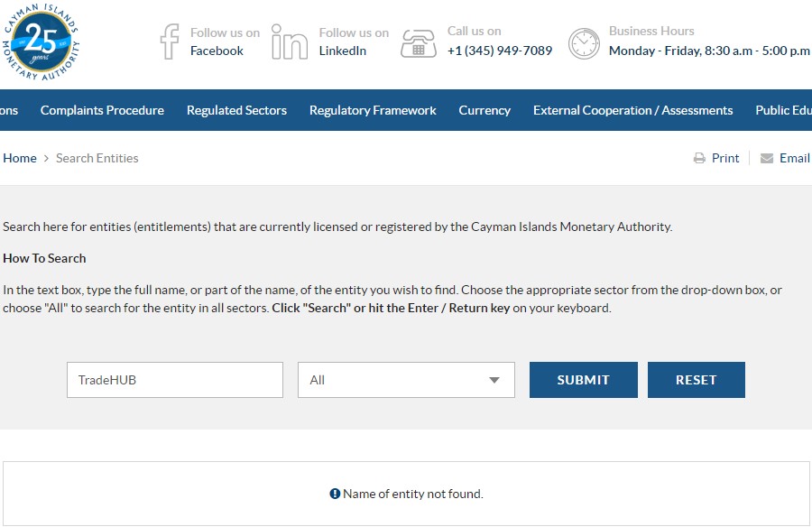This screenshot has height=527, width=812.
Task: Open Complaints Procedure menu
Action: (102, 110)
